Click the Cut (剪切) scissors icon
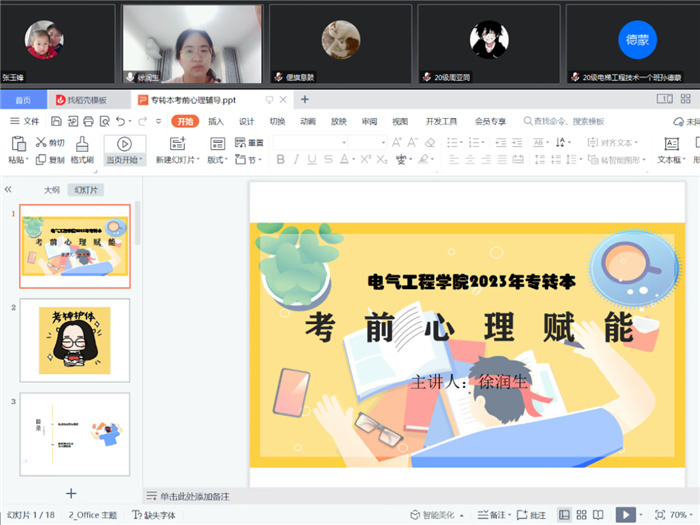The width and height of the screenshot is (700, 525). pyautogui.click(x=42, y=143)
